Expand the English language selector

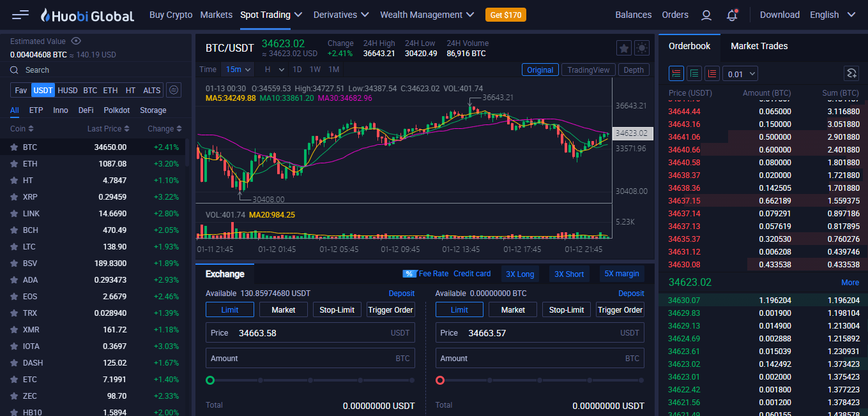click(x=832, y=15)
